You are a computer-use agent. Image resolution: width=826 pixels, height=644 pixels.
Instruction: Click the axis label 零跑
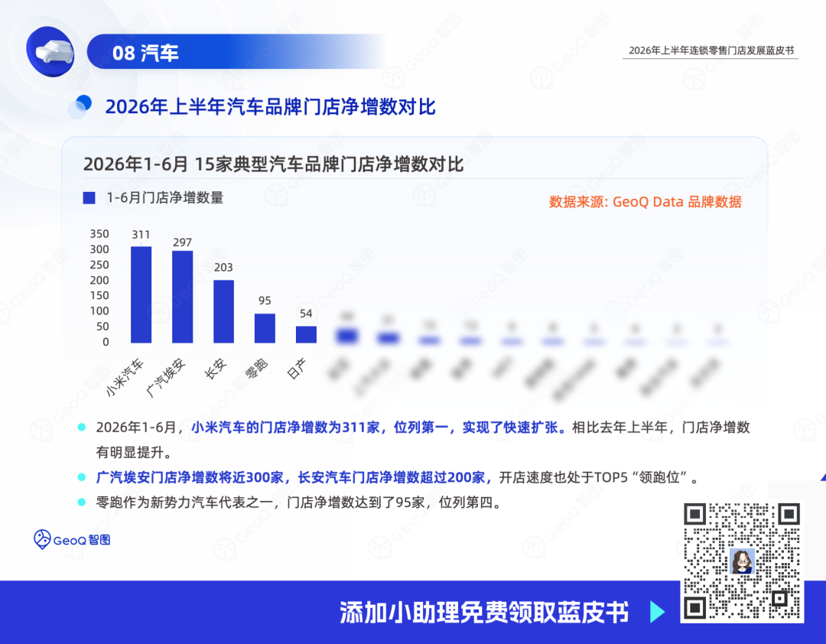tap(256, 368)
